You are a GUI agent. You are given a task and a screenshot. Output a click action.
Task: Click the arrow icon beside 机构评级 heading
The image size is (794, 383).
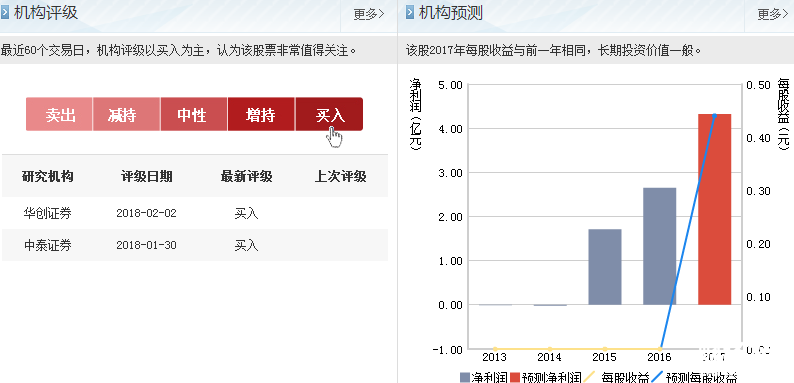click(5, 13)
